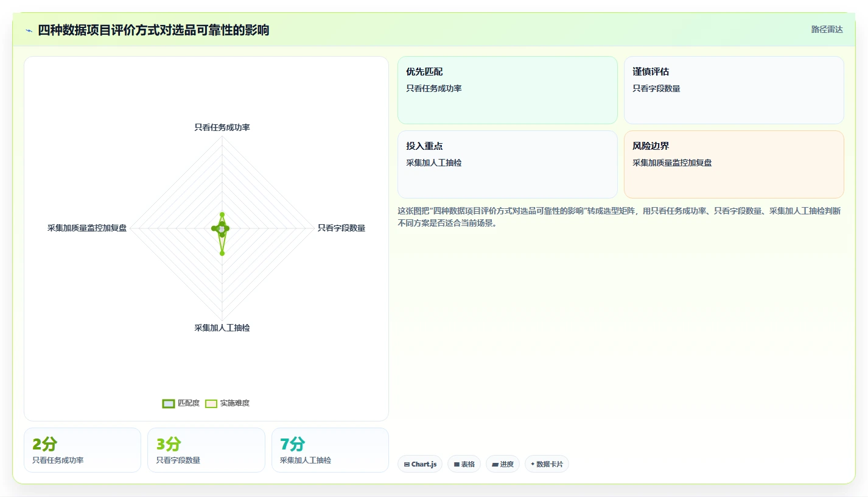The width and height of the screenshot is (868, 497).
Task: Open the 优先匹配 card
Action: click(508, 90)
